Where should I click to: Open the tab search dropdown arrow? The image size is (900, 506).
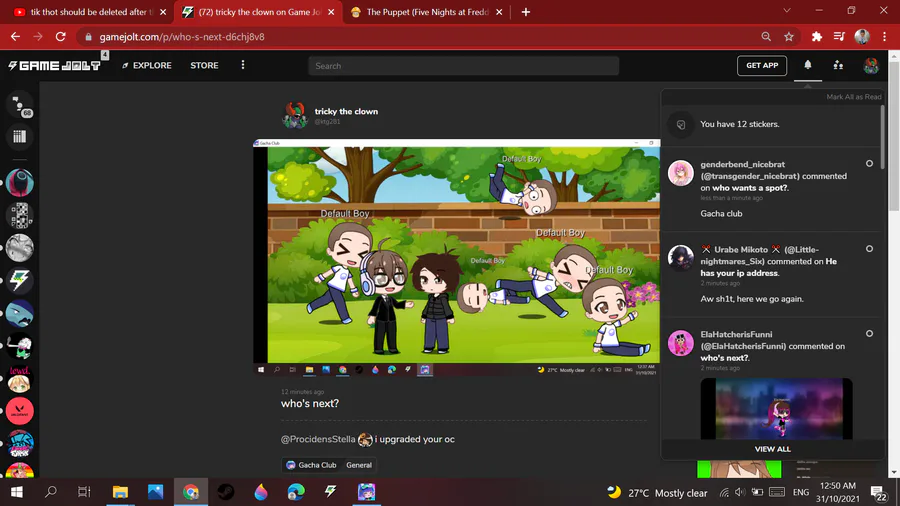click(787, 11)
